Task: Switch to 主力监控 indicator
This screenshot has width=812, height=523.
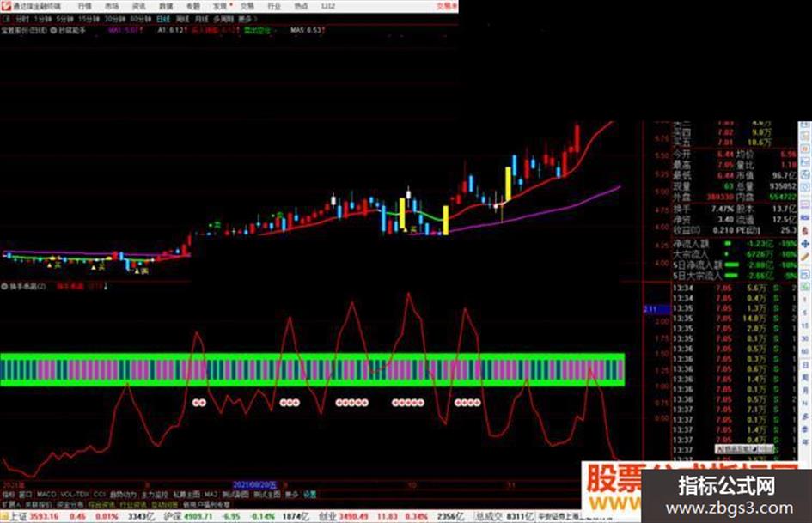Action: 155,495
